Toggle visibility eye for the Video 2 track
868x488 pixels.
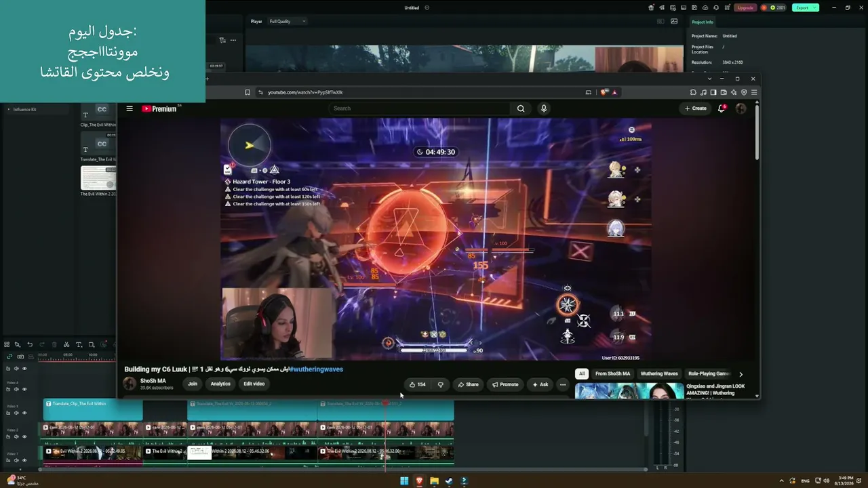tap(24, 436)
